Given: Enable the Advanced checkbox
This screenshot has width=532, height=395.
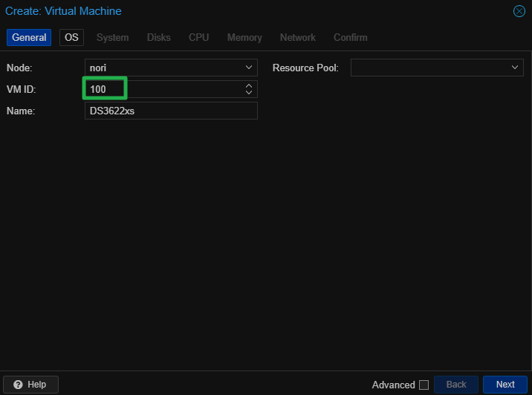Looking at the screenshot, I should coord(424,385).
